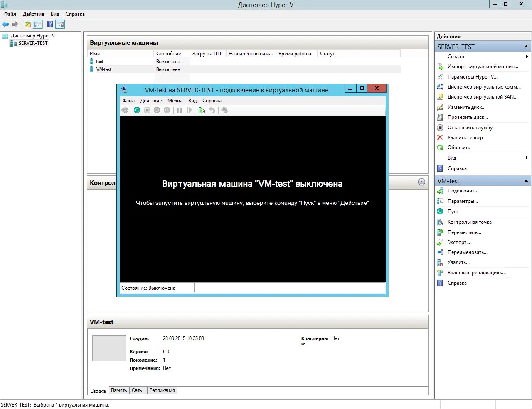
Task: Open Справка menu in VM connection window
Action: pyautogui.click(x=212, y=101)
